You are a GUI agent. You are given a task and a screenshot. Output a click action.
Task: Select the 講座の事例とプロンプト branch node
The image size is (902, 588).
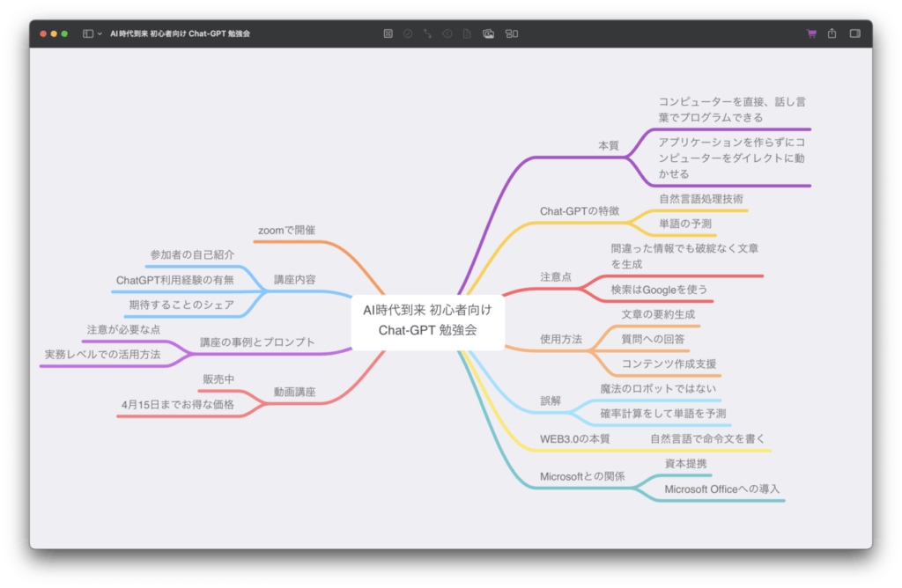click(257, 342)
